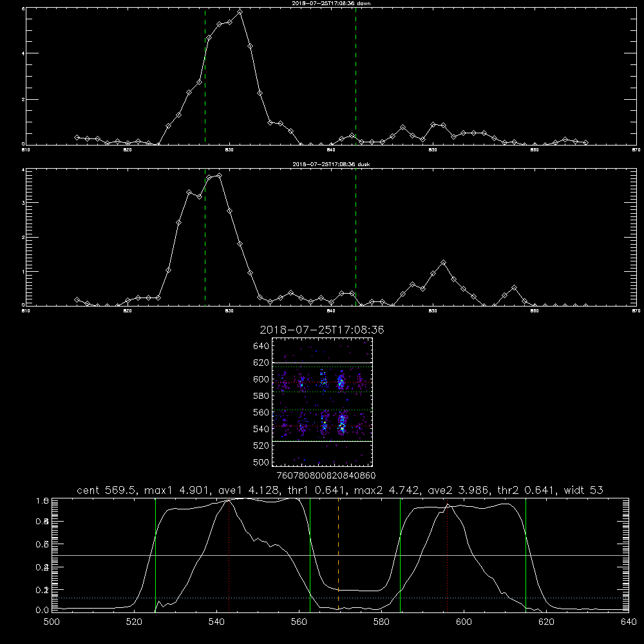Click the highest diamond marker in dusk plot
The width and height of the screenshot is (644, 644).
(x=220, y=175)
